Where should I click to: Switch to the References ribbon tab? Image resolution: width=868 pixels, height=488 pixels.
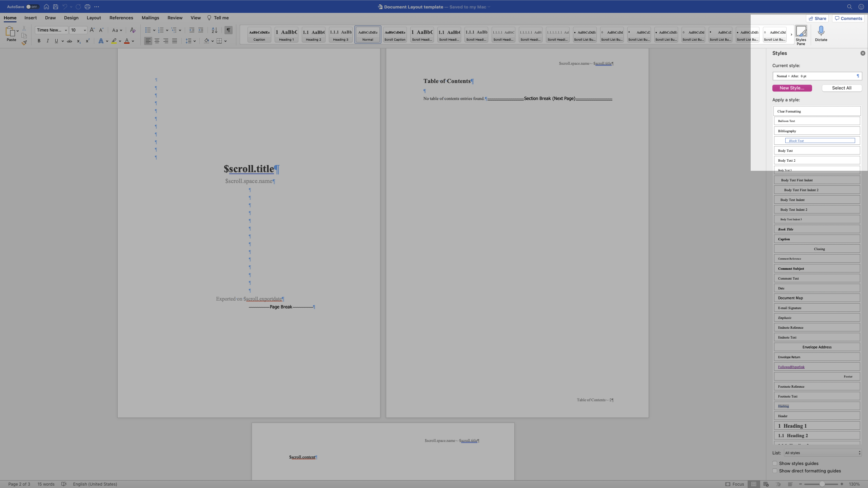pos(121,18)
